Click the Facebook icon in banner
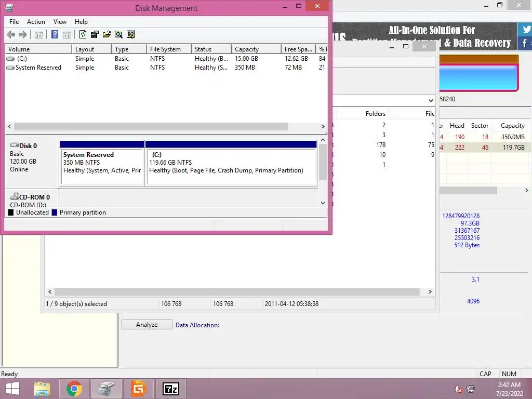This screenshot has height=399, width=532. pyautogui.click(x=525, y=44)
